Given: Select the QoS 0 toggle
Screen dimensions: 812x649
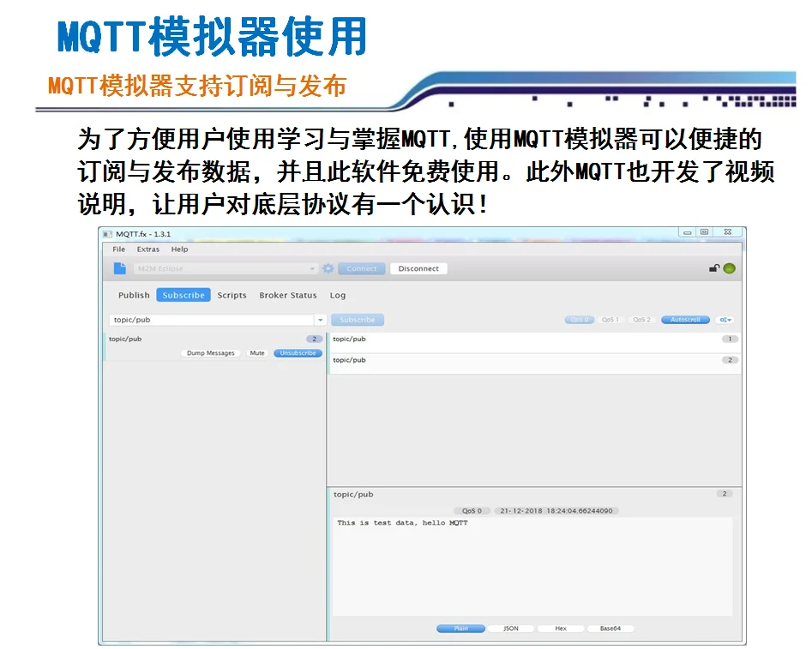Looking at the screenshot, I should click(x=579, y=320).
